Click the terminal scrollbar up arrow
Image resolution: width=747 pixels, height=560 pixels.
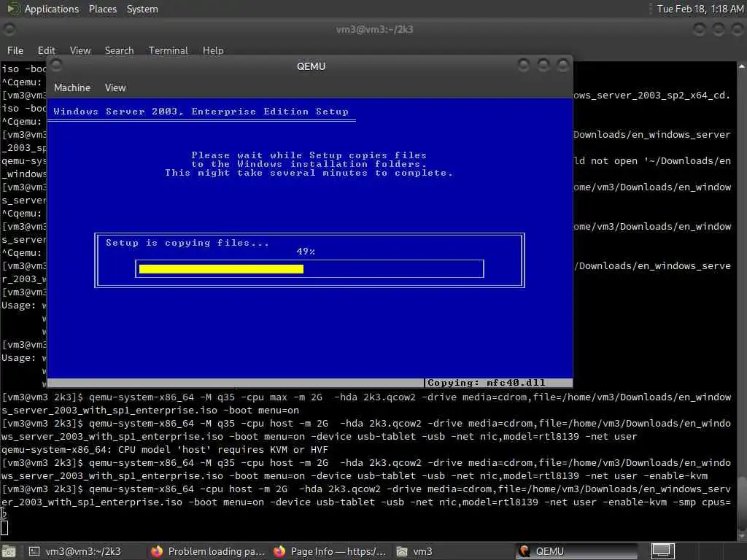(x=742, y=66)
